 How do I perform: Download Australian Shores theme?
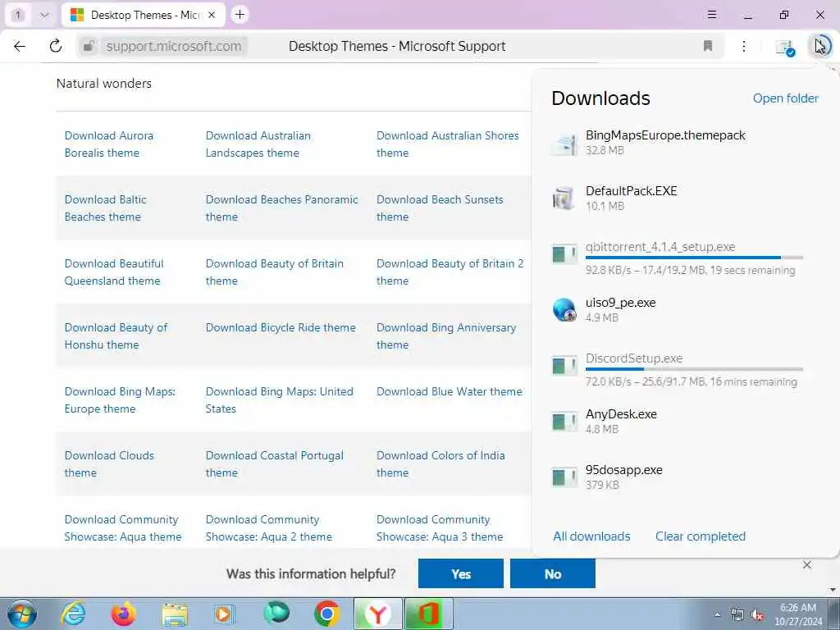point(447,144)
